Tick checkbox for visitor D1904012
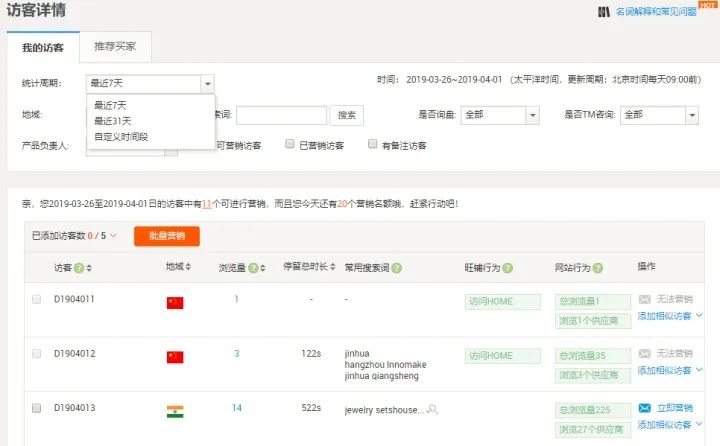This screenshot has height=446, width=720. [x=37, y=354]
